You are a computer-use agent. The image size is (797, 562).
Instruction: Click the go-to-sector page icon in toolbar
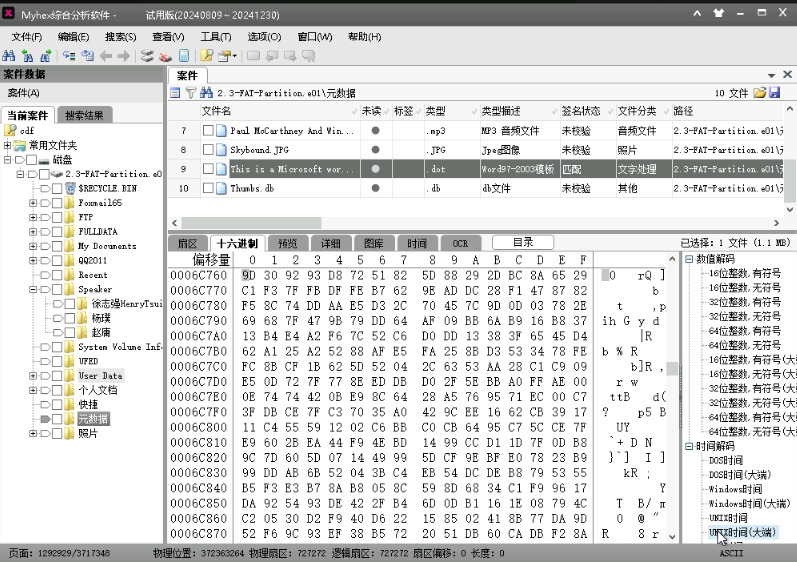click(87, 56)
